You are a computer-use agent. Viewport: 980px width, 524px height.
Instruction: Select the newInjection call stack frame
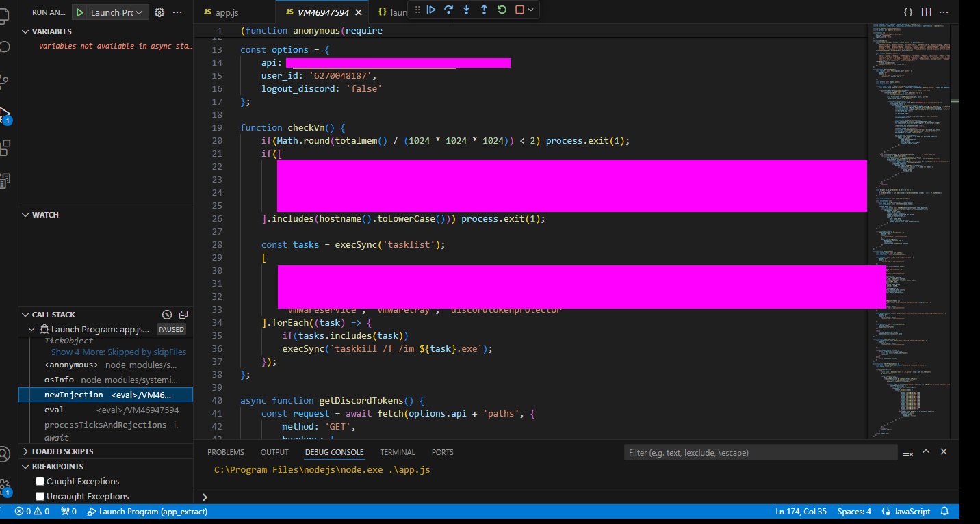(105, 395)
